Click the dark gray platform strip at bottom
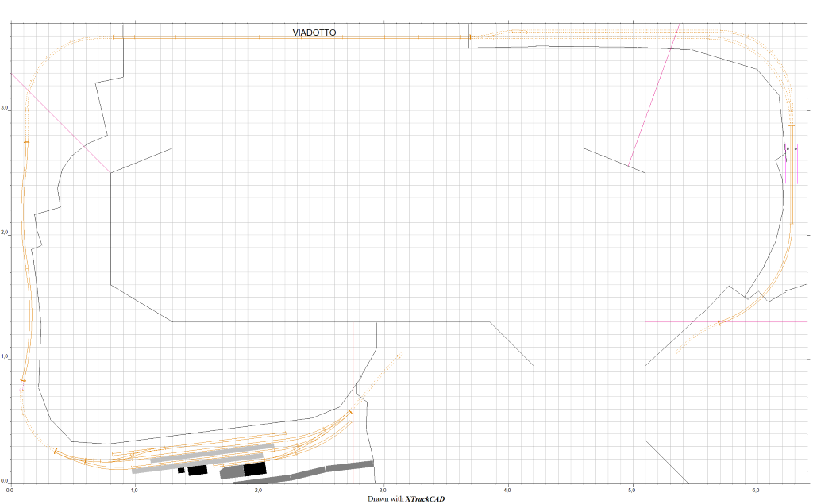This screenshot has width=813, height=504. coord(333,467)
